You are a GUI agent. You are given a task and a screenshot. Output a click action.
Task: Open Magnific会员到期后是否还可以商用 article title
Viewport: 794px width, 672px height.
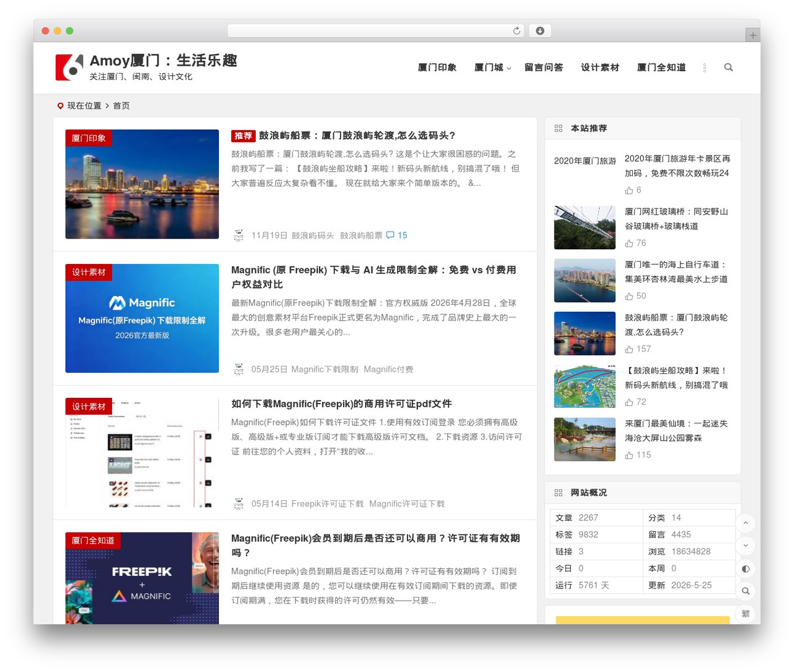(x=375, y=546)
